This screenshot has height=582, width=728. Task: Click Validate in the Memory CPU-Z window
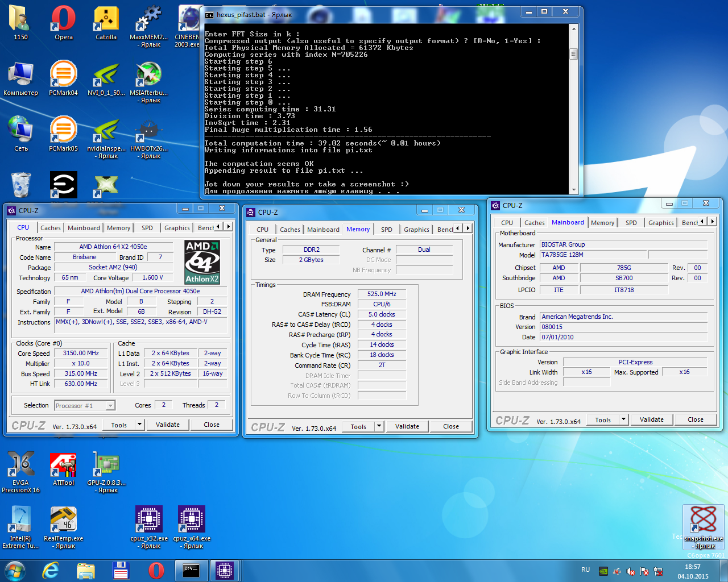point(407,426)
